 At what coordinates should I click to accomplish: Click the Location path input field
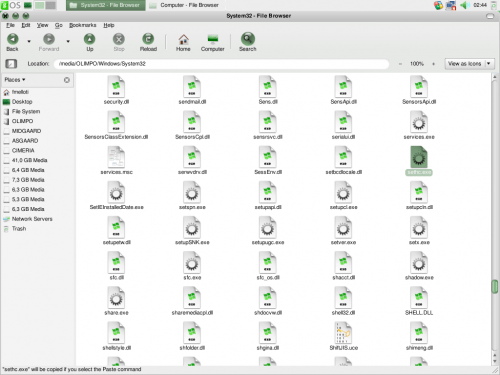pyautogui.click(x=221, y=64)
